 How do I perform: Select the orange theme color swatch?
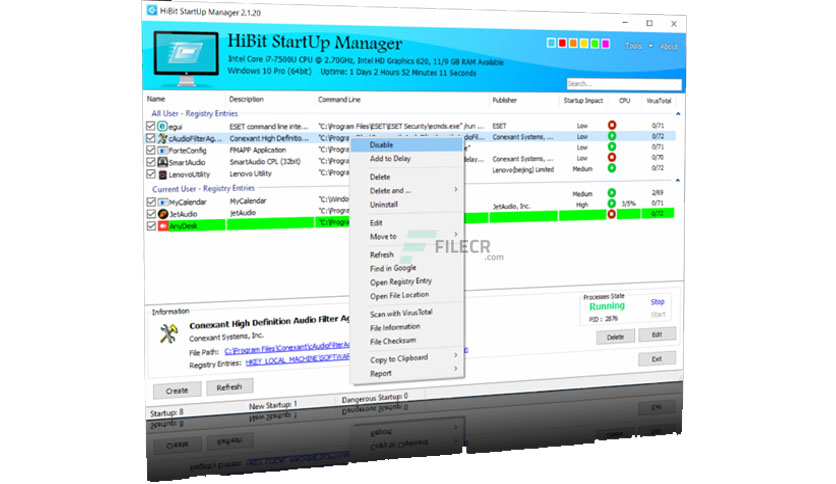tap(573, 43)
